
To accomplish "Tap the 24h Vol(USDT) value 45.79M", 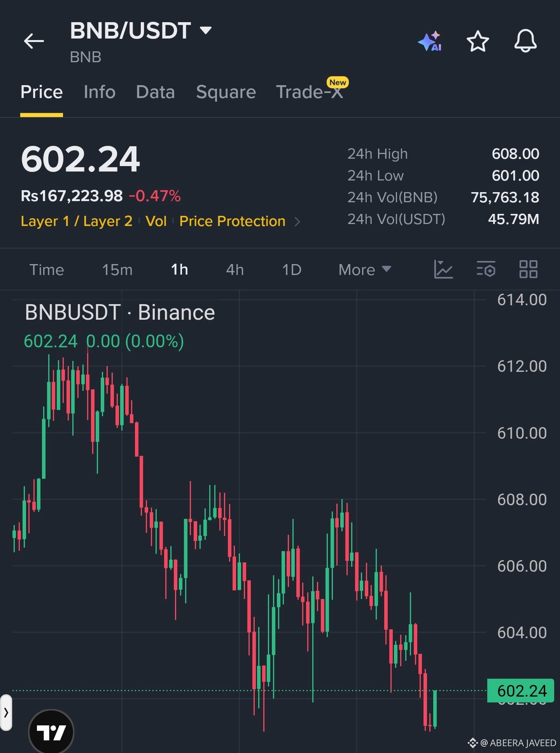I will (513, 219).
